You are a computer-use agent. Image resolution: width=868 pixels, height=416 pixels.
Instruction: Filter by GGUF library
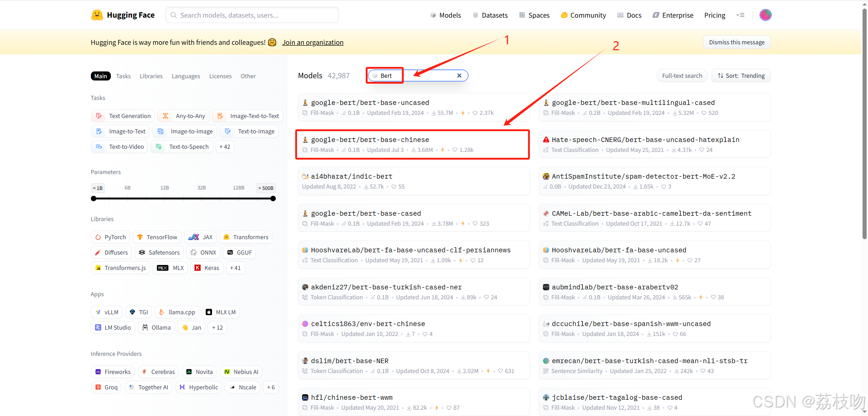[x=240, y=252]
